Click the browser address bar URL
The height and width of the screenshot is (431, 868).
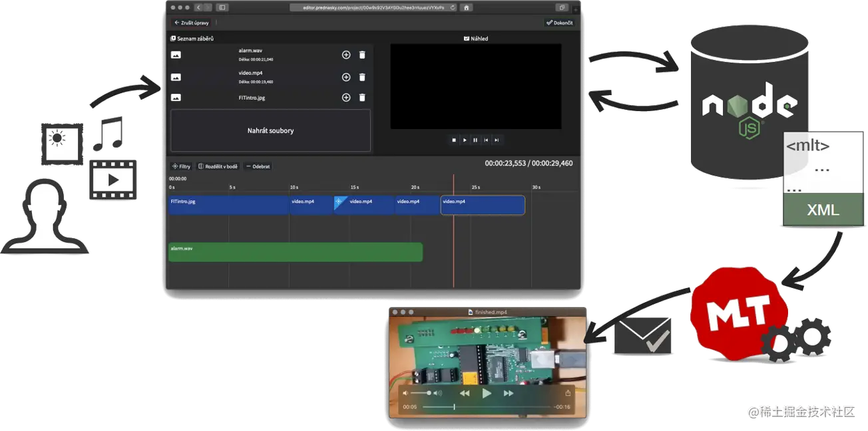click(373, 7)
